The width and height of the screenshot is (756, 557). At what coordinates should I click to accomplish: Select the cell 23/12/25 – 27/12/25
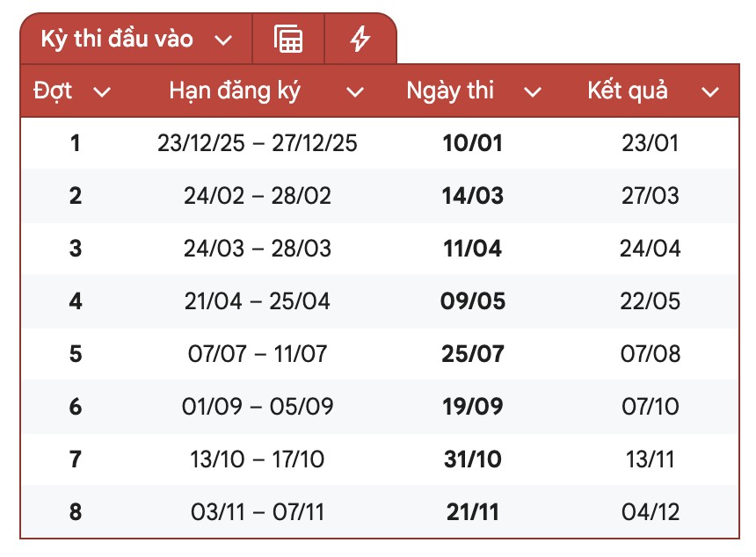tap(257, 143)
